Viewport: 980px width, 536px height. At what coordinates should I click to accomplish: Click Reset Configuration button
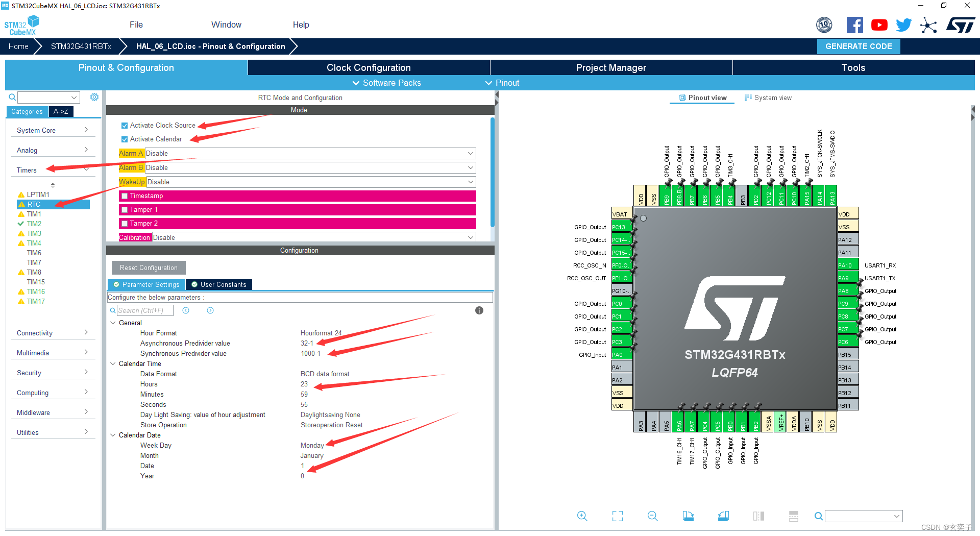[x=149, y=268]
